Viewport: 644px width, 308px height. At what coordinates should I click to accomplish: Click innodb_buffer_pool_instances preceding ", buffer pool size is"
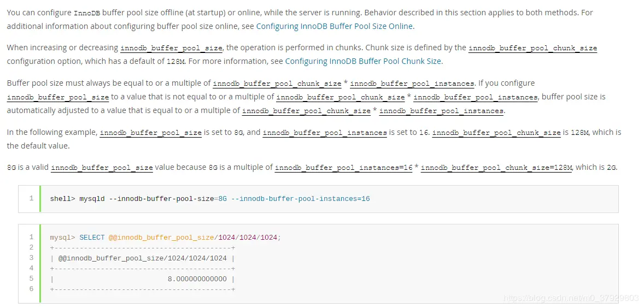476,97
